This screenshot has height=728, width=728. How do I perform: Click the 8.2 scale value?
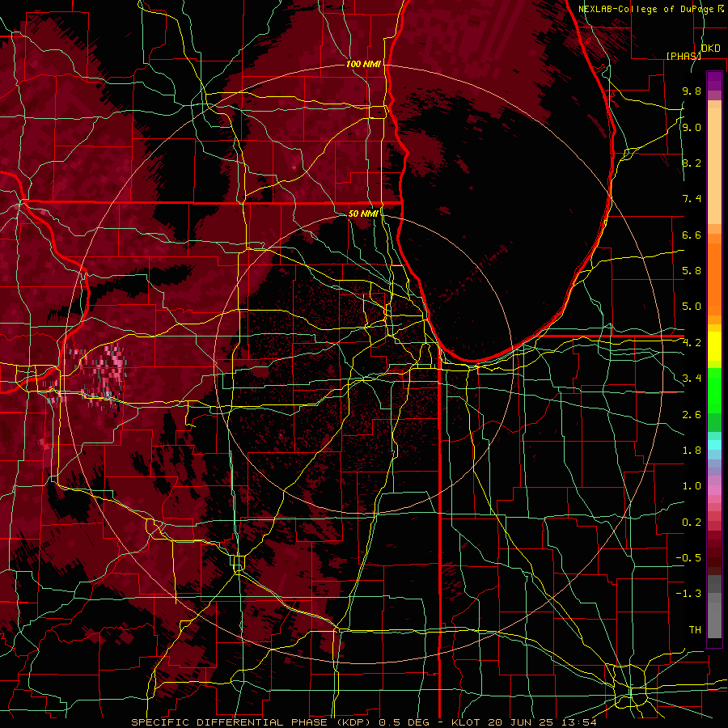(x=692, y=163)
